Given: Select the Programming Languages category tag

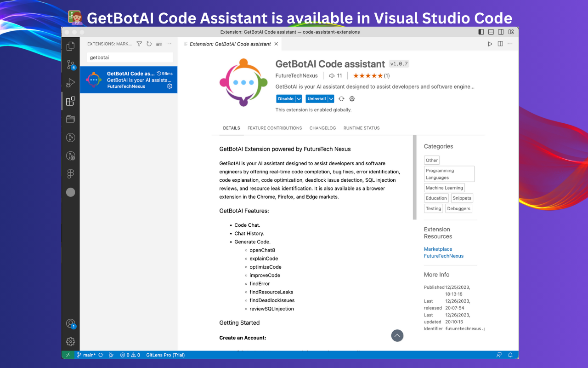Looking at the screenshot, I should [449, 174].
